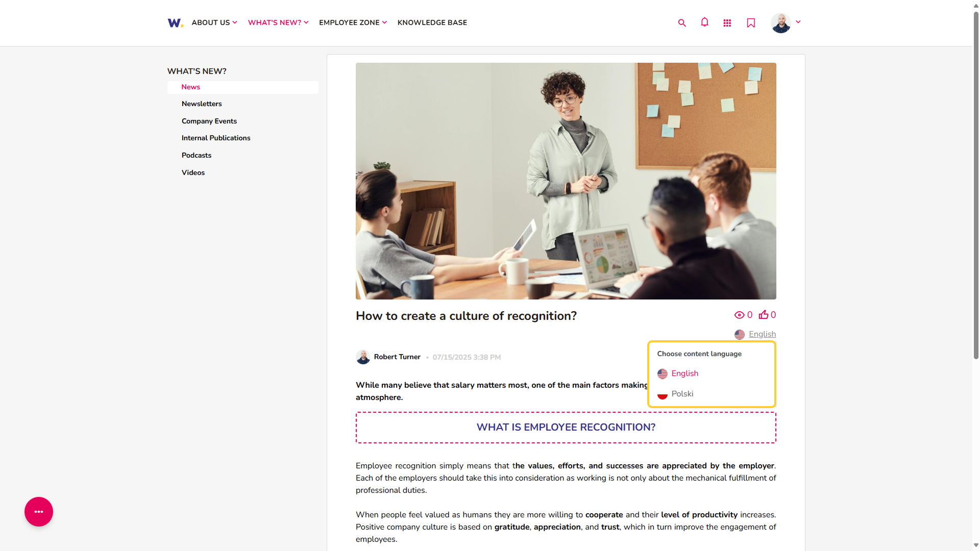Viewport: 980px width, 551px height.
Task: Open search with the magnifier icon
Action: point(682,23)
